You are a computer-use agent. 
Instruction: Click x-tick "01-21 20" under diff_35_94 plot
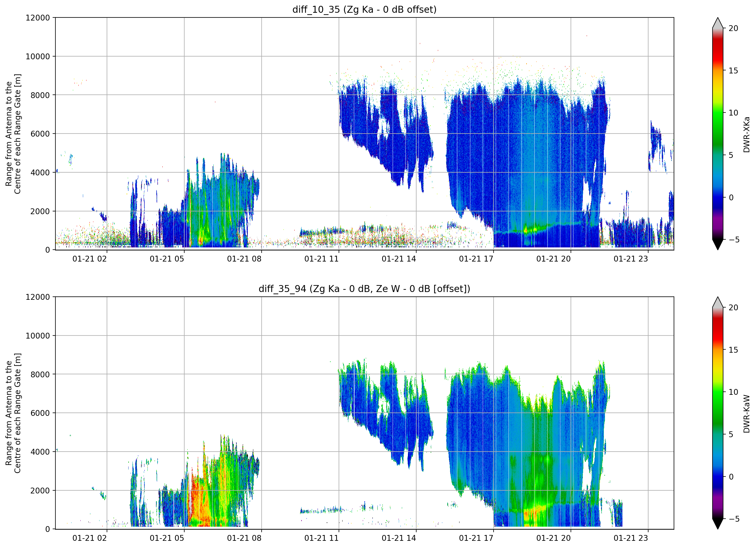point(554,538)
